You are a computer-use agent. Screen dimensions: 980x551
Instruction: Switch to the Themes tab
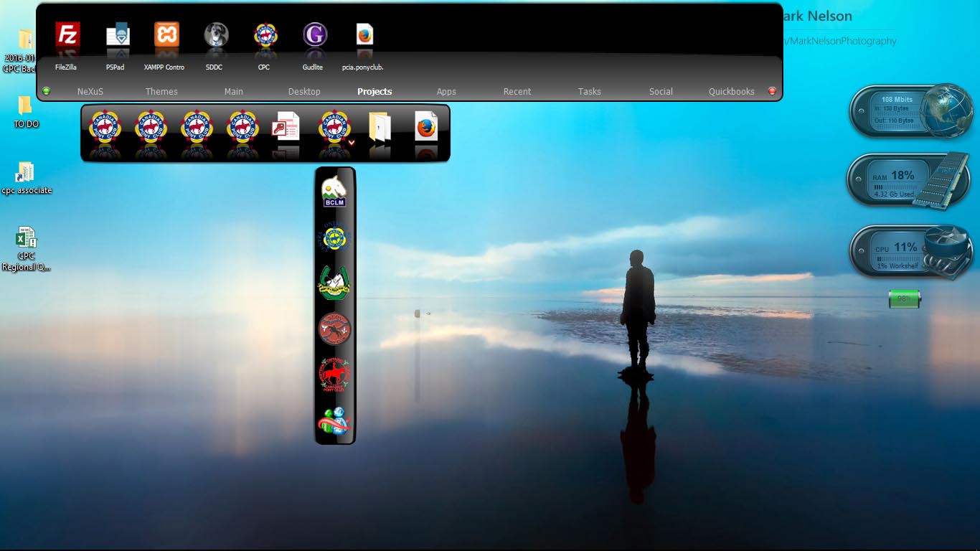(x=161, y=92)
